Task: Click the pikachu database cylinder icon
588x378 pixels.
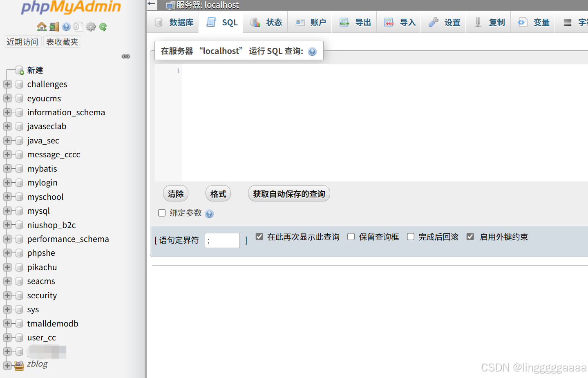Action: (19, 267)
